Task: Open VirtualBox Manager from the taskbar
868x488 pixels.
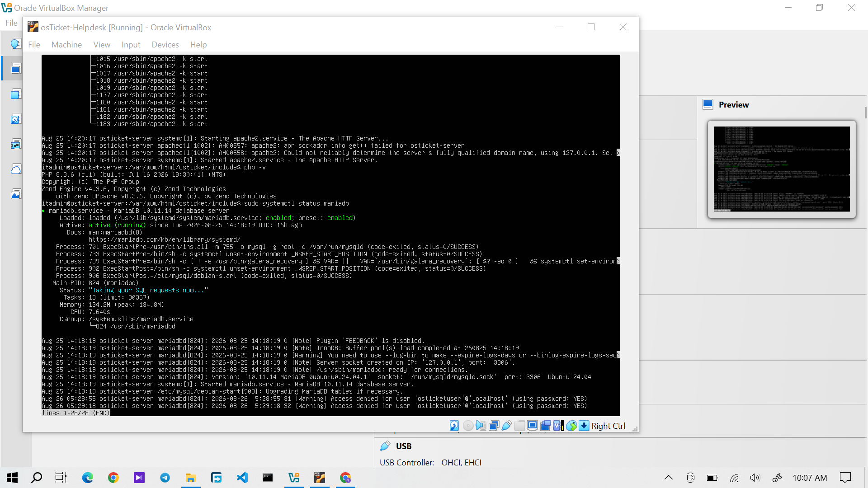Action: pos(294,478)
